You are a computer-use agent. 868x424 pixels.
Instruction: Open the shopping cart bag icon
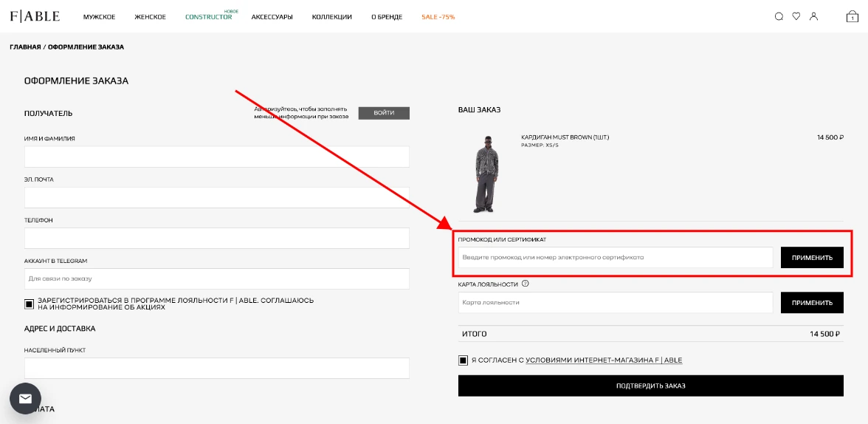852,16
